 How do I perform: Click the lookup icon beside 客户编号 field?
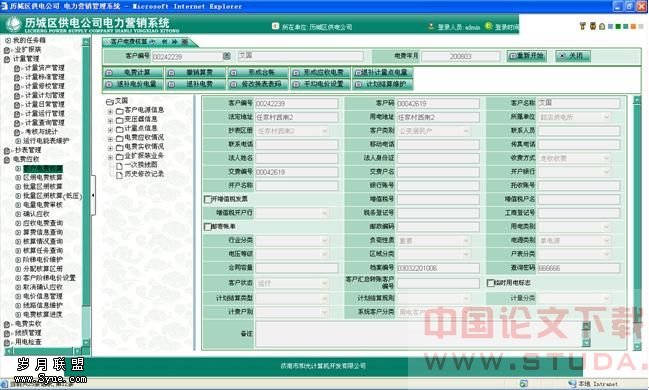[226, 55]
